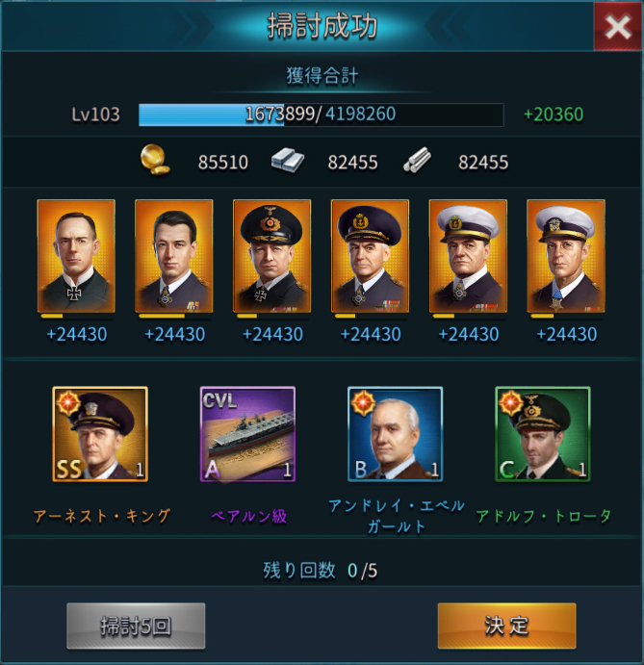Select the CVL ベアルン級 ship reward

pyautogui.click(x=247, y=434)
